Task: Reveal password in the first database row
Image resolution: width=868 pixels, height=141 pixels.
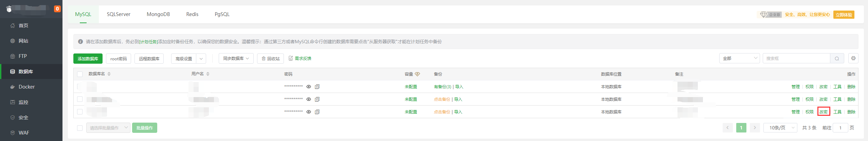Action: (309, 87)
